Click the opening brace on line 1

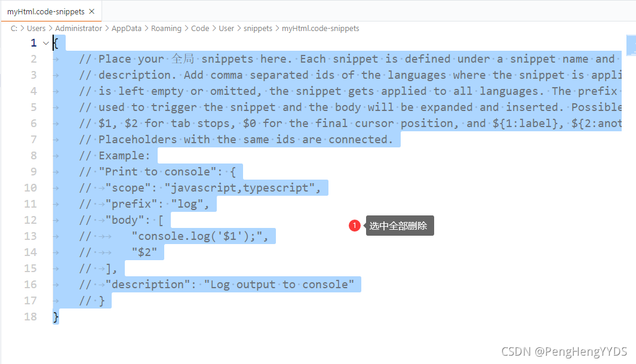pyautogui.click(x=56, y=43)
